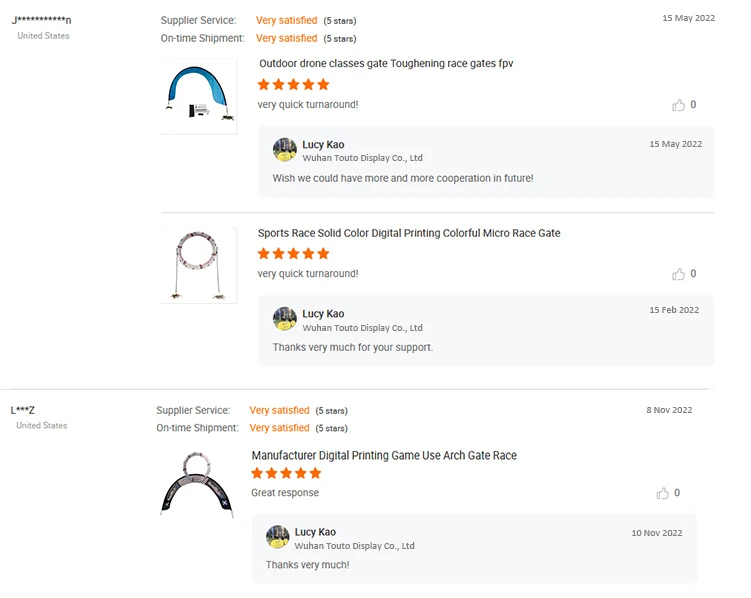Open 'Sports Race Solid Color' product link

coord(409,233)
